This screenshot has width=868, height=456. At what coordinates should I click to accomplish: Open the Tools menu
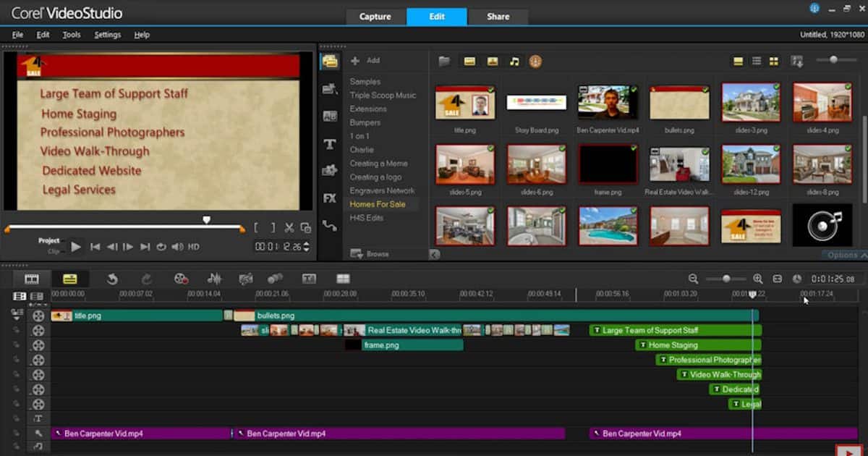(x=71, y=35)
